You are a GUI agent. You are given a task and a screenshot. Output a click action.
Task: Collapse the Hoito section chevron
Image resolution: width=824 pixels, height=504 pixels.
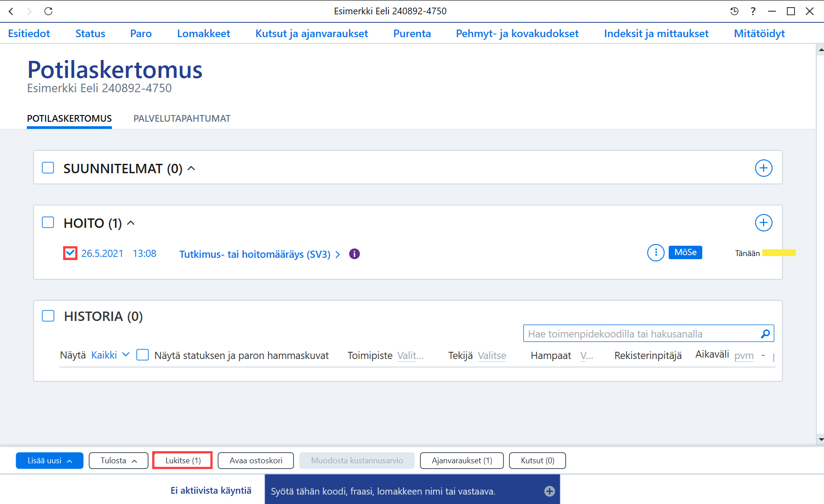pyautogui.click(x=131, y=223)
